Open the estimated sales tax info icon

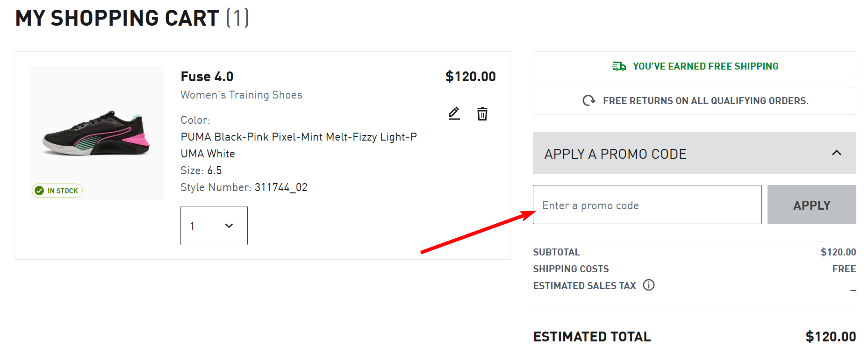coord(650,285)
